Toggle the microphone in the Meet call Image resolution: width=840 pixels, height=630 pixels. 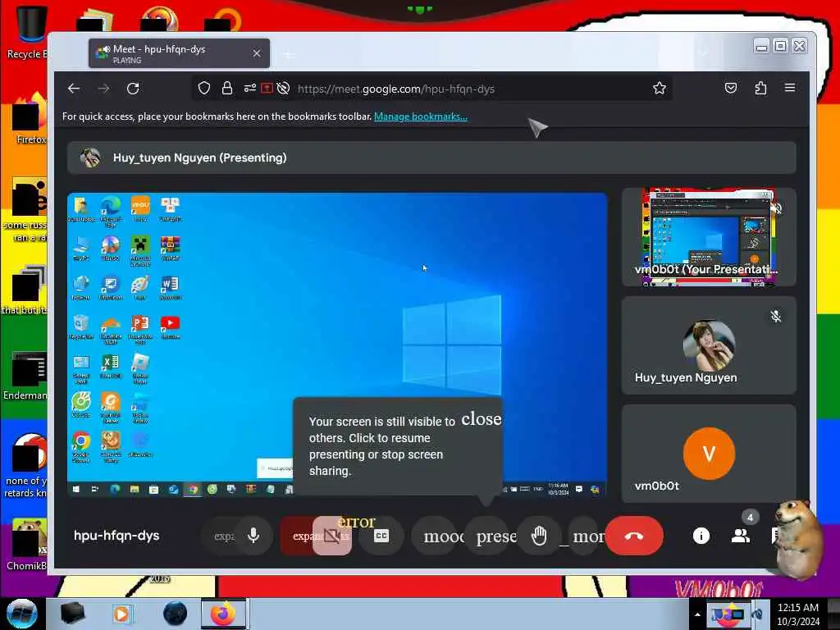pyautogui.click(x=253, y=535)
